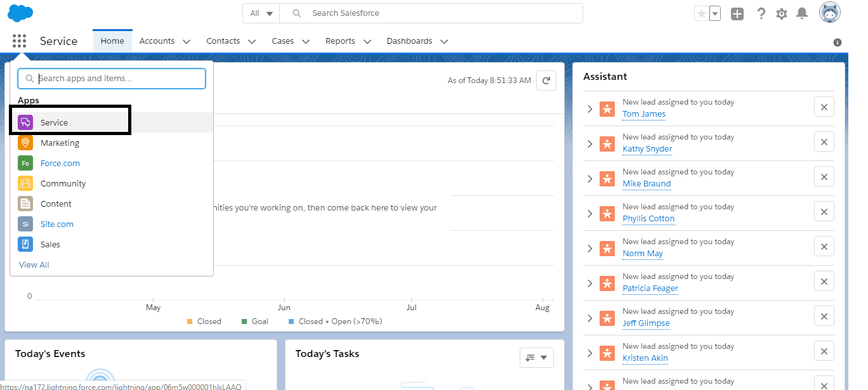Open the setup gear icon
Image resolution: width=868 pixels, height=390 pixels.
(782, 13)
